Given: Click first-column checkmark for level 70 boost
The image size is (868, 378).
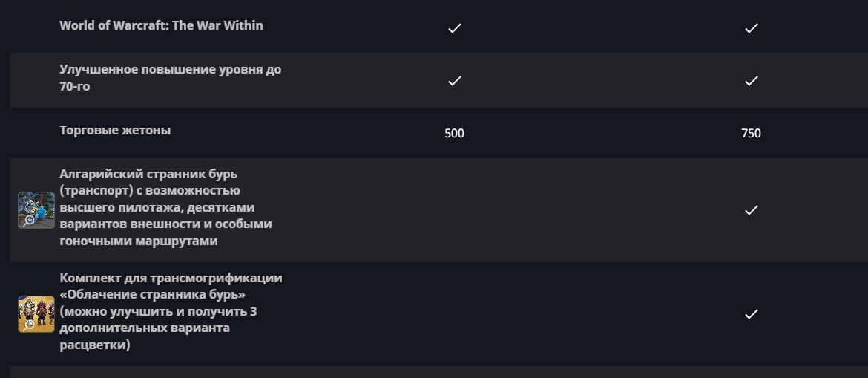Looking at the screenshot, I should (455, 80).
